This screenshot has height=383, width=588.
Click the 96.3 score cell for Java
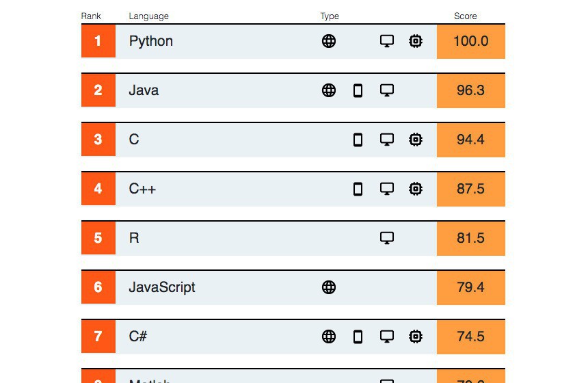click(470, 90)
